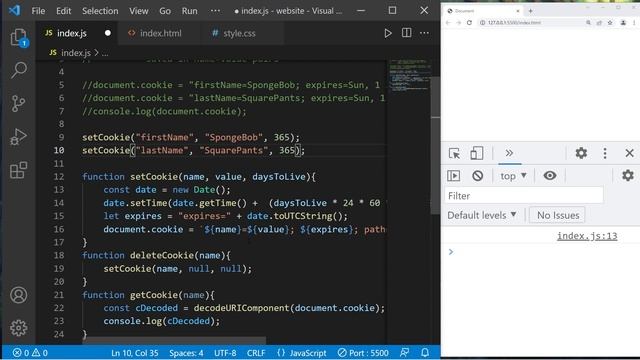Open DevTools settings gear
This screenshot has height=360, width=640.
tap(581, 153)
